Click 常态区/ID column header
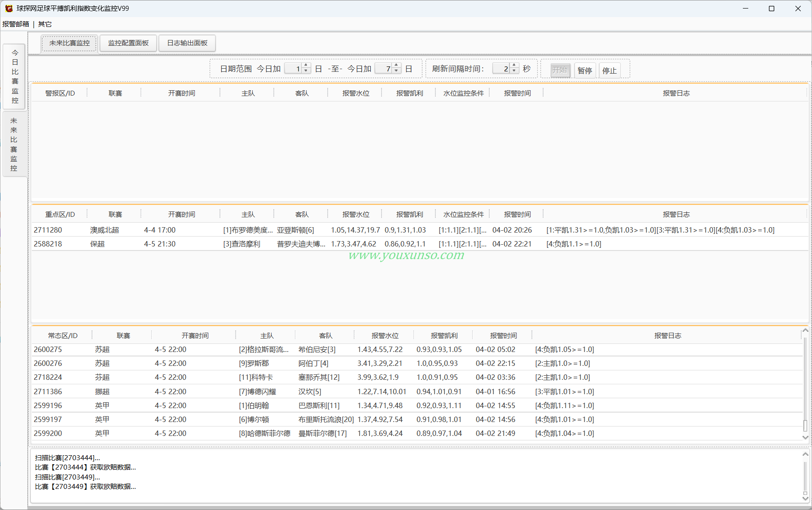 click(x=62, y=335)
